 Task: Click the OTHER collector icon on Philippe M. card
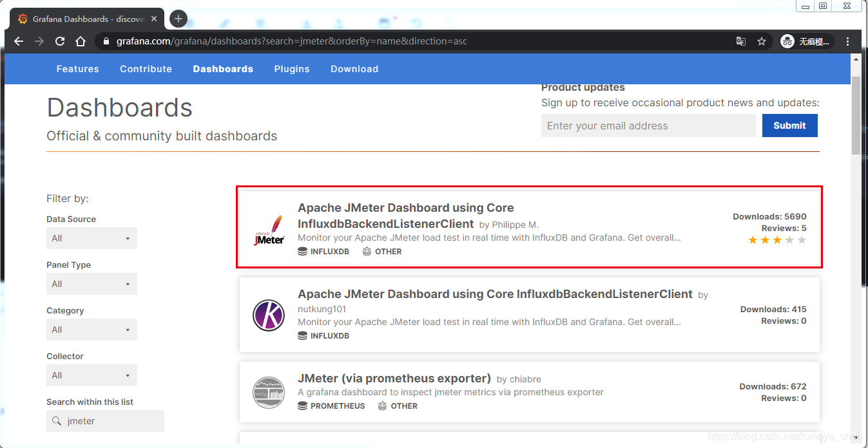click(367, 252)
